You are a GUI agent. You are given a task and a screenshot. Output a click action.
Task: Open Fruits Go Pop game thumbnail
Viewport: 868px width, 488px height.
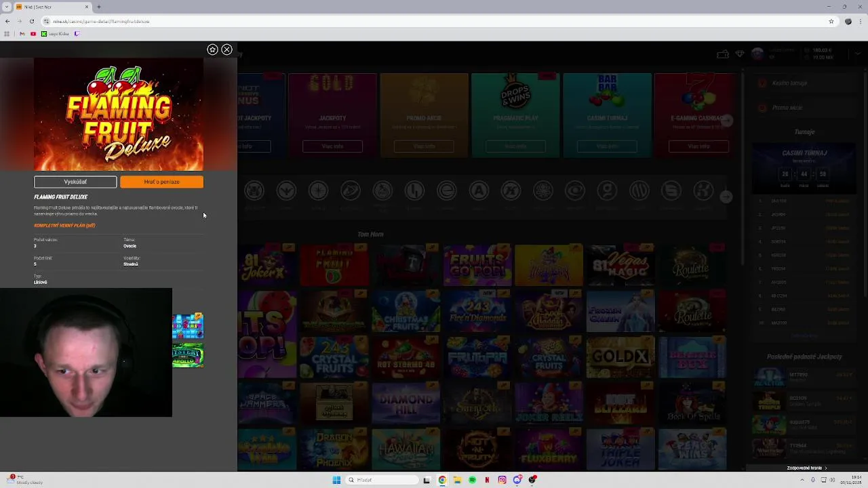477,266
